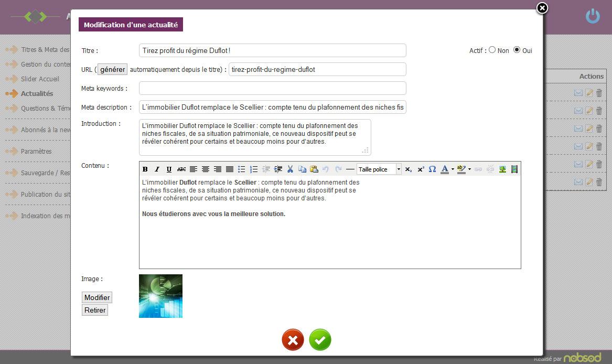This screenshot has width=612, height=364.
Task: Cut with the scissors icon
Action: coord(290,169)
